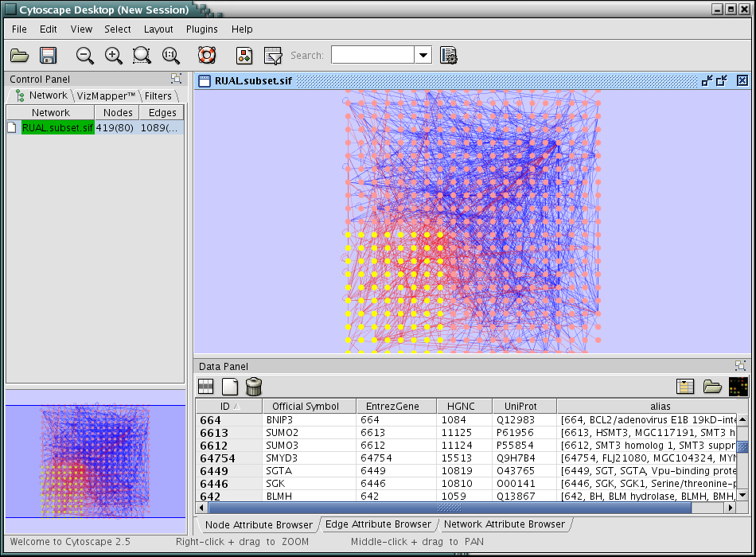Zoom in using the magnifier plus icon
756x557 pixels.
point(113,56)
